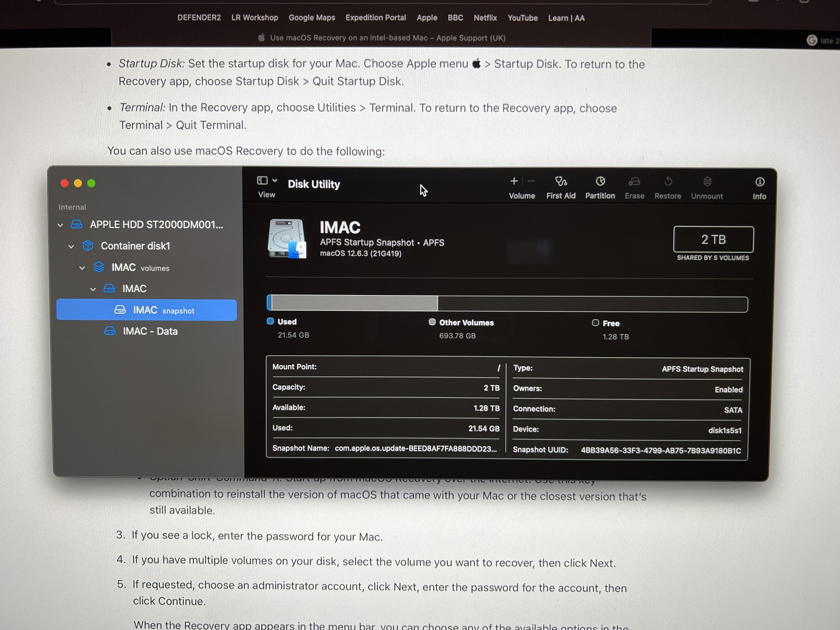Collapse the Container disk1 chevron
Image resolution: width=840 pixels, height=630 pixels.
click(71, 247)
